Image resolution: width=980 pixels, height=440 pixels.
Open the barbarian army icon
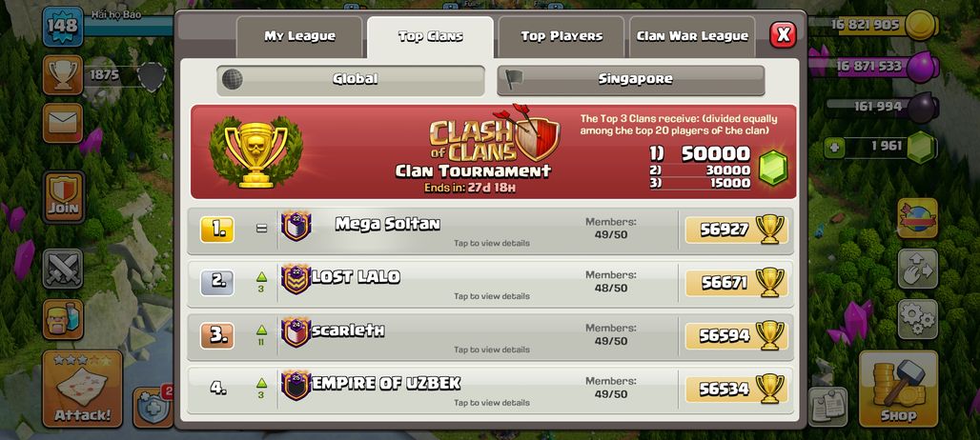[63, 319]
